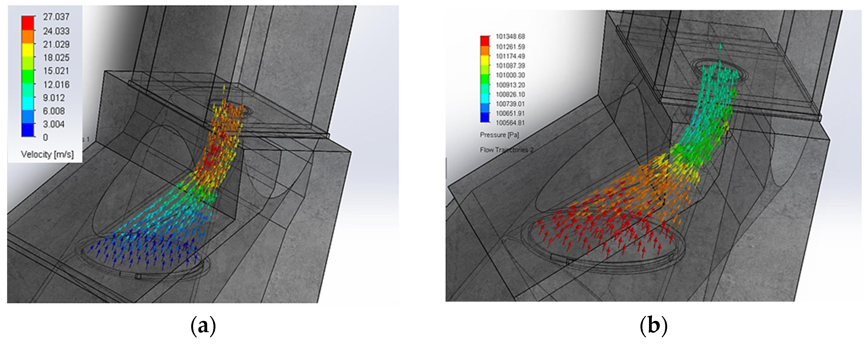This screenshot has height=347, width=868.
Task: Select the 101348.68 maximum pressure value
Action: point(510,36)
